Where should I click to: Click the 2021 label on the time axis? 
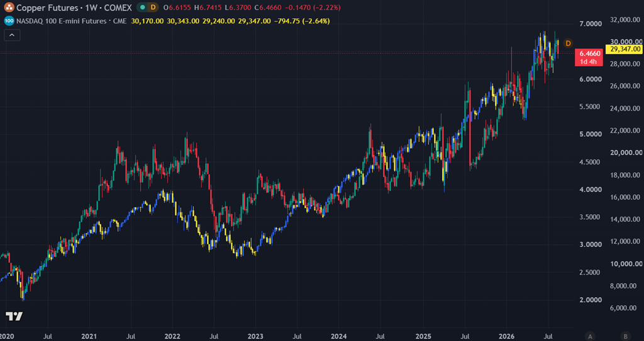tap(89, 337)
